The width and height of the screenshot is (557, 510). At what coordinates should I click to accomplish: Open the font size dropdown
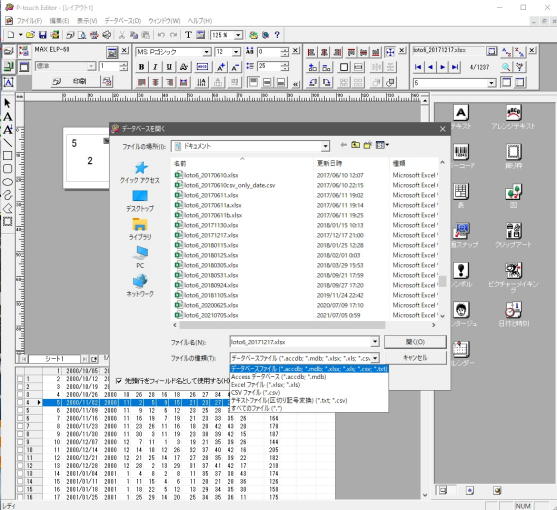pos(236,52)
